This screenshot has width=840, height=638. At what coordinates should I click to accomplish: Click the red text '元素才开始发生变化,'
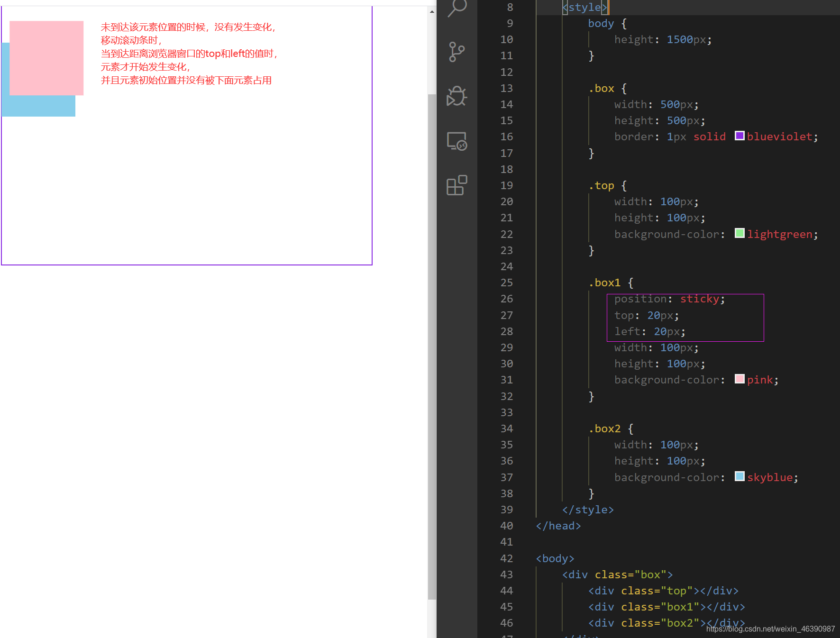pyautogui.click(x=146, y=67)
